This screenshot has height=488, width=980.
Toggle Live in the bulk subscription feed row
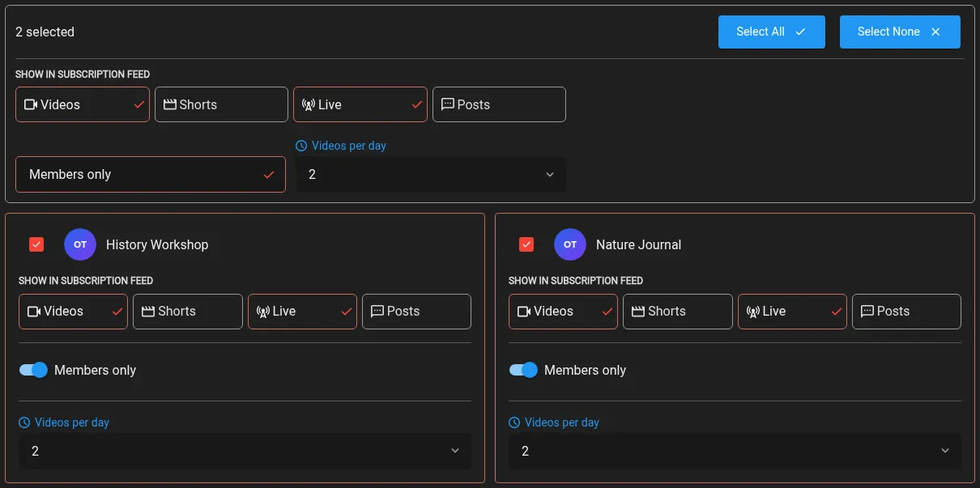pos(360,104)
